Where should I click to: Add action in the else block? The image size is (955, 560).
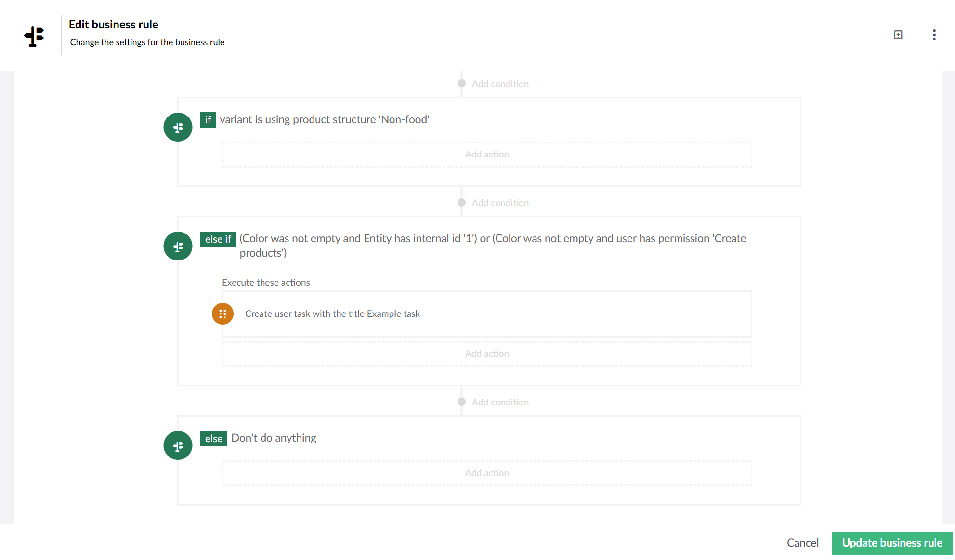tap(487, 473)
